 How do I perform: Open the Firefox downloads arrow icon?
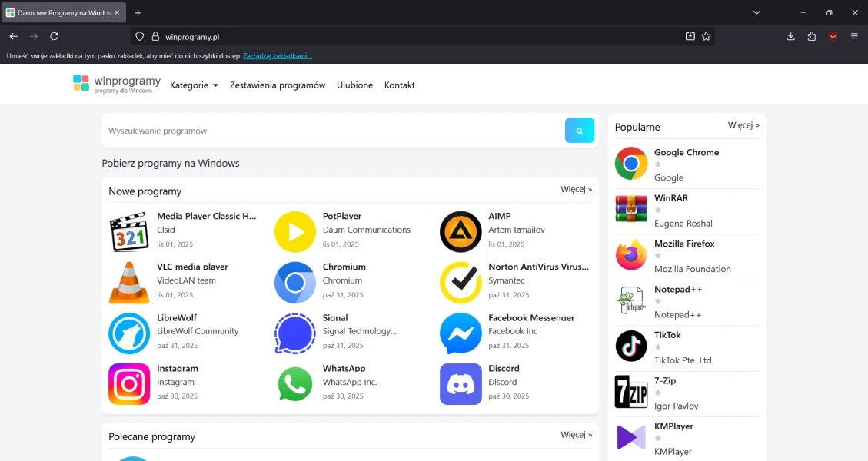[790, 36]
